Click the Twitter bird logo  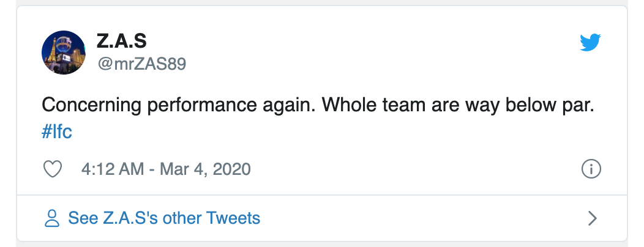pyautogui.click(x=590, y=43)
